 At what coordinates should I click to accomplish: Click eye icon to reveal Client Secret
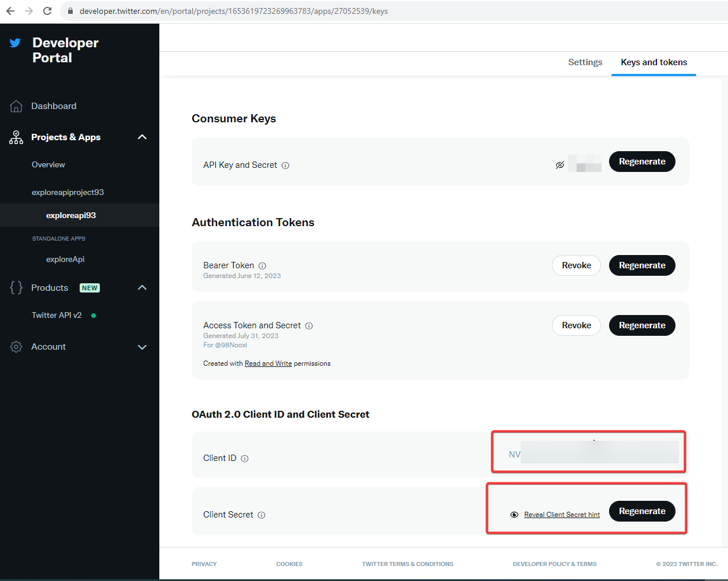pos(514,515)
